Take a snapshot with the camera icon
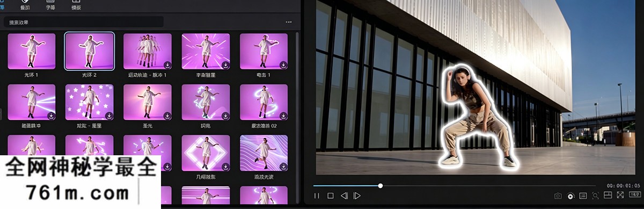Viewport: 644px width, 209px height. click(558, 196)
